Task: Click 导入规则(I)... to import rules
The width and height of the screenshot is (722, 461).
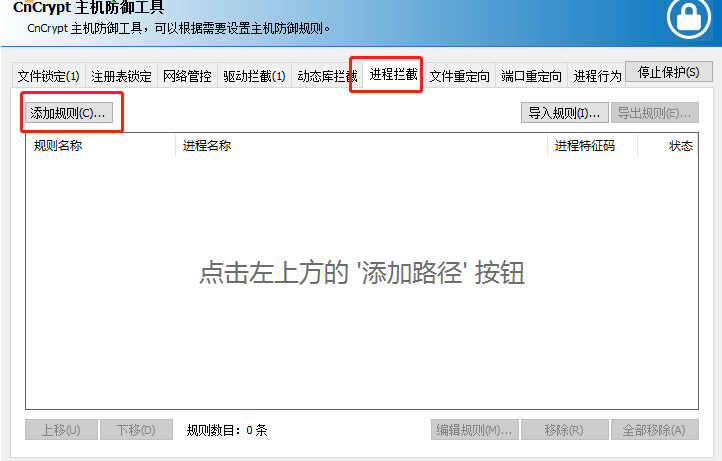Action: pyautogui.click(x=565, y=113)
